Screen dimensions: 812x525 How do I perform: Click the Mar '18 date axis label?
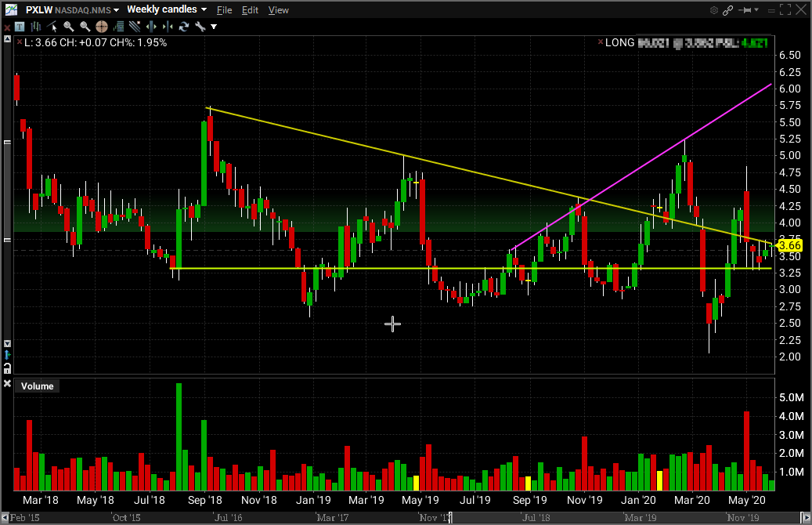(x=41, y=500)
